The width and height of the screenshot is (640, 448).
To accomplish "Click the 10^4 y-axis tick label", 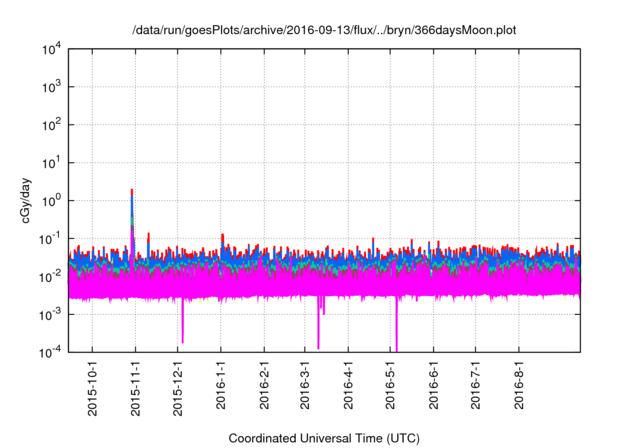I will 51,49.
